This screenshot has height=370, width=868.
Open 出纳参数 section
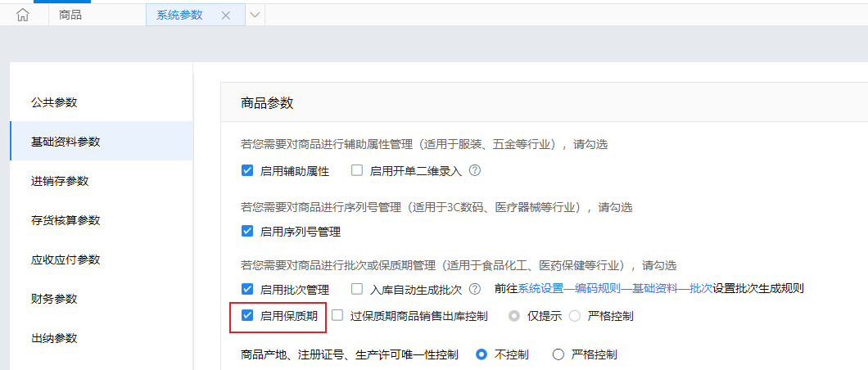click(102, 338)
